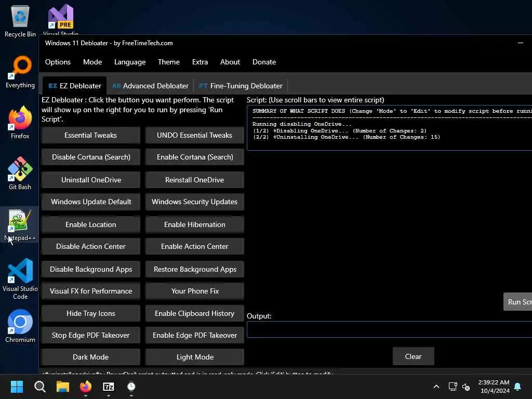Launch Firefox from the desktop shortcut
532x399 pixels.
pyautogui.click(x=20, y=123)
